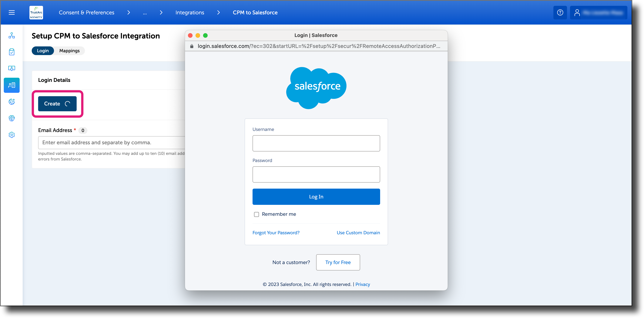The width and height of the screenshot is (644, 318).
Task: Select the org hierarchy sidebar icon
Action: (x=12, y=35)
